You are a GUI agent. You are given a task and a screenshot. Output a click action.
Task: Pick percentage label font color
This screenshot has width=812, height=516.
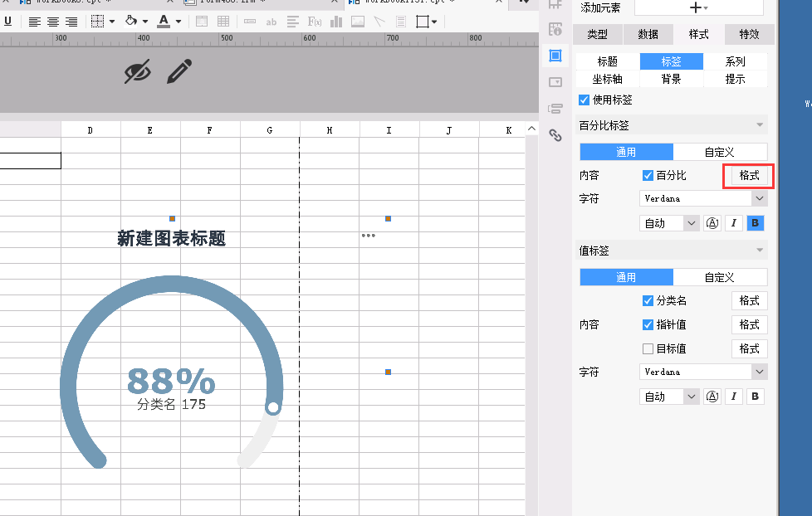(x=712, y=223)
